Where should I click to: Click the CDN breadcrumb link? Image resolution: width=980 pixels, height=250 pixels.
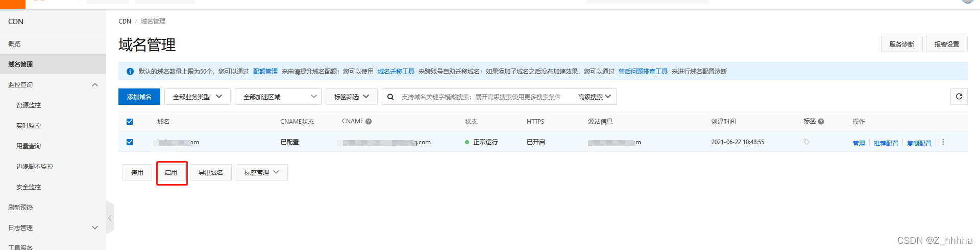(125, 21)
